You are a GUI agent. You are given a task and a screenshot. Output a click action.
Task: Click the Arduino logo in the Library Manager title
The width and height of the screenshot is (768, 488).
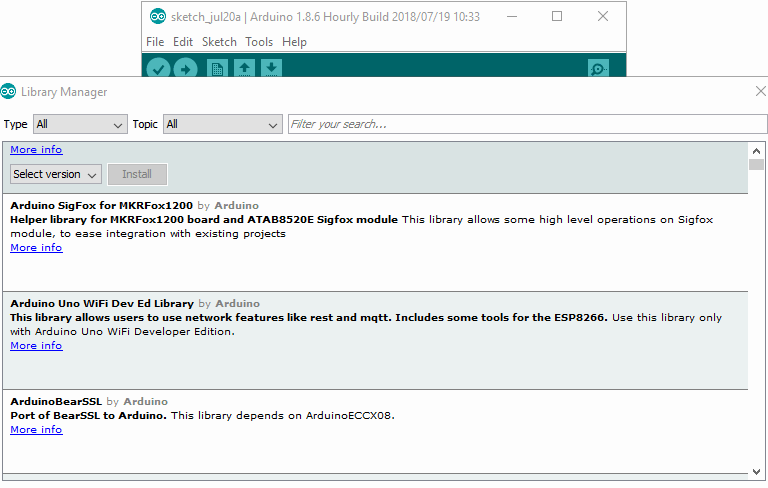tap(8, 92)
